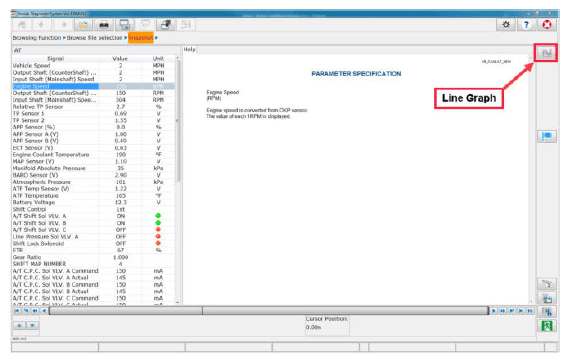Click the signal list scroll-up arrow
The image size is (569, 362).
(177, 58)
